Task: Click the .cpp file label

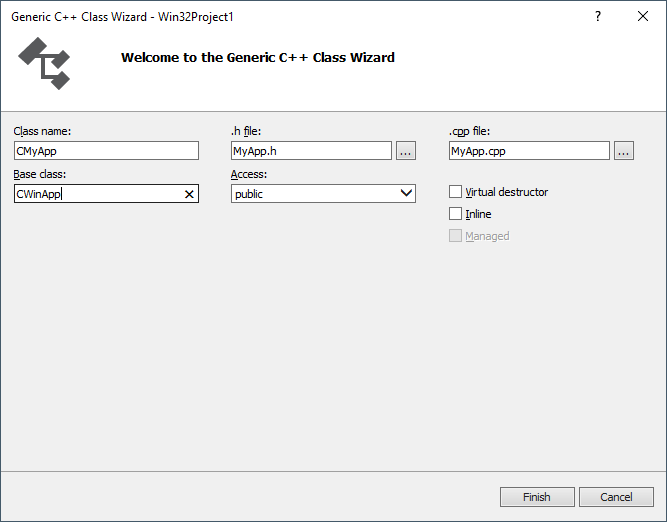Action: [x=469, y=131]
